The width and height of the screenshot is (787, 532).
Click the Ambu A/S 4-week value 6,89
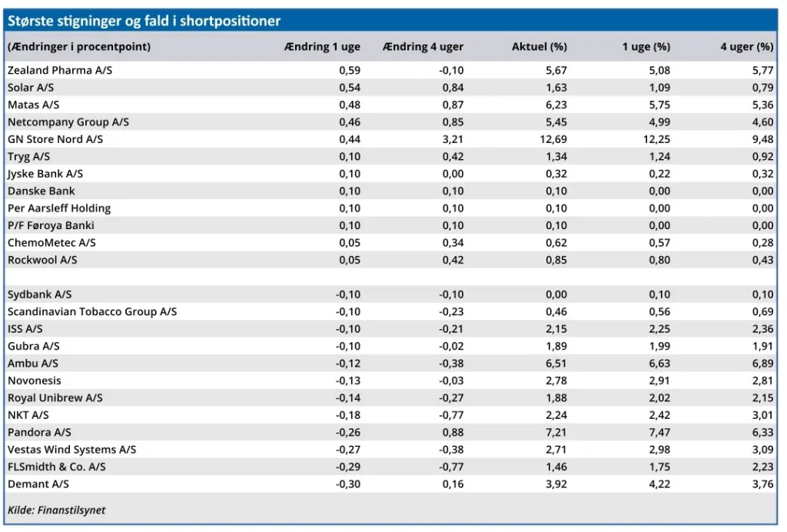[x=762, y=363]
